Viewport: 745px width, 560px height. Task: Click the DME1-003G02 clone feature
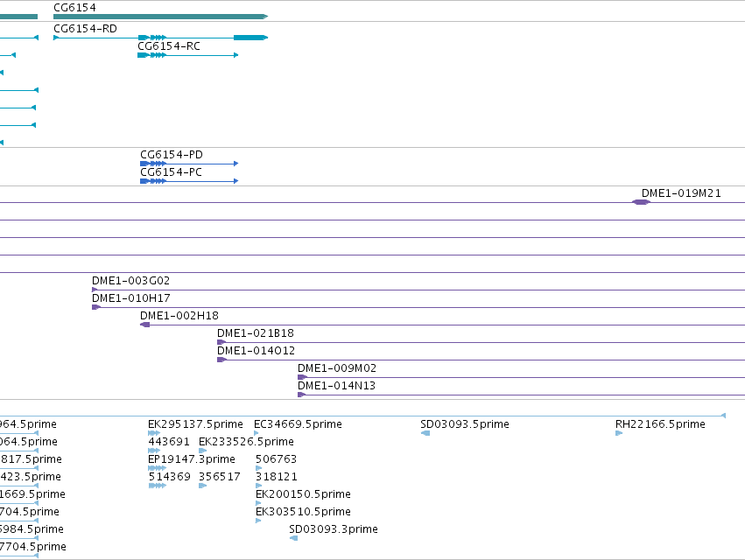pyautogui.click(x=418, y=290)
